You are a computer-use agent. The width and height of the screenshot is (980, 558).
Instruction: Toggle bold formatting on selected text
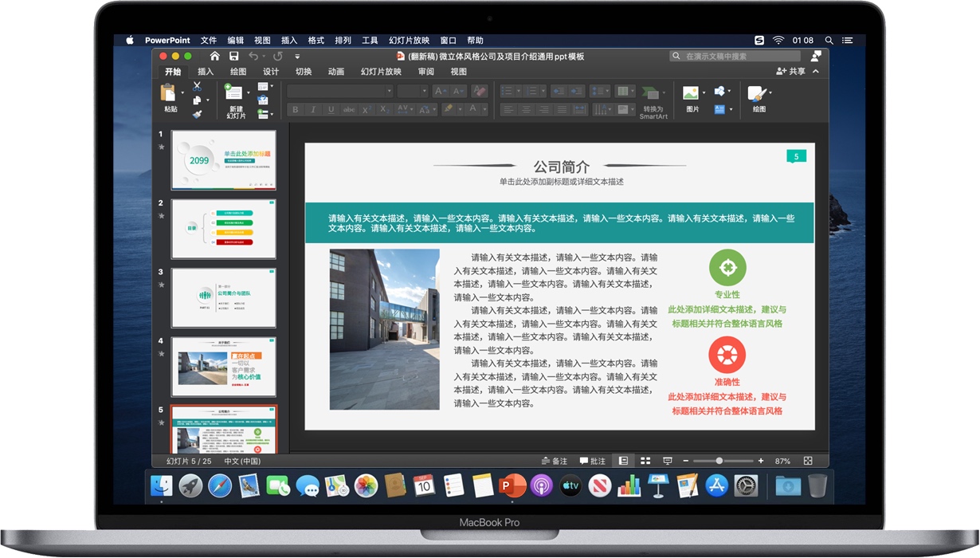point(297,108)
